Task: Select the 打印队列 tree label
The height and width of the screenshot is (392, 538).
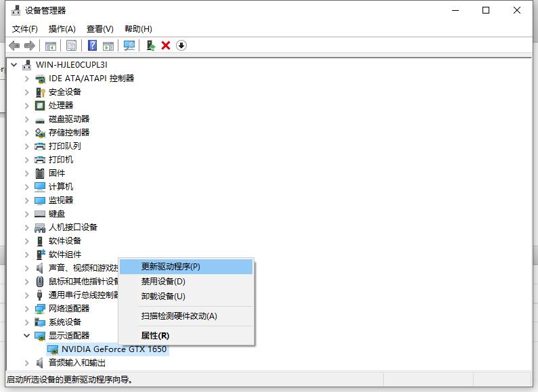Action: [65, 146]
